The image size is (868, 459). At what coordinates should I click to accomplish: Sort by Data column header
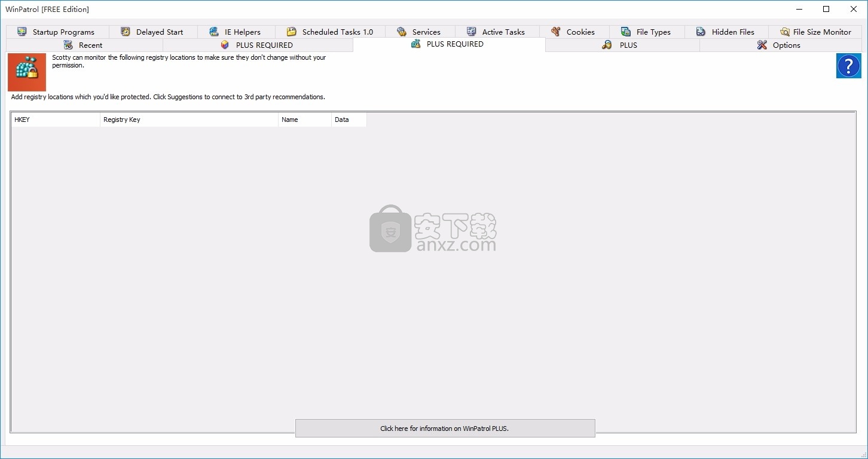coord(349,120)
